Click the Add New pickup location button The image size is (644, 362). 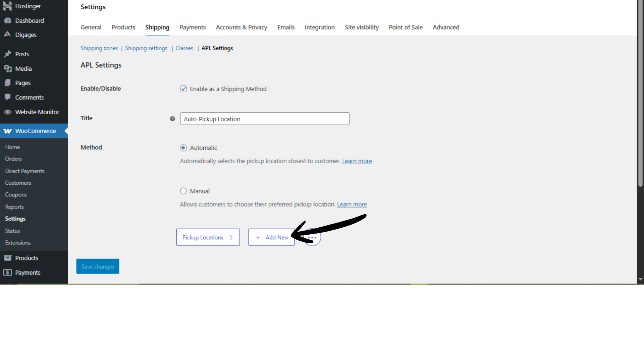(271, 237)
